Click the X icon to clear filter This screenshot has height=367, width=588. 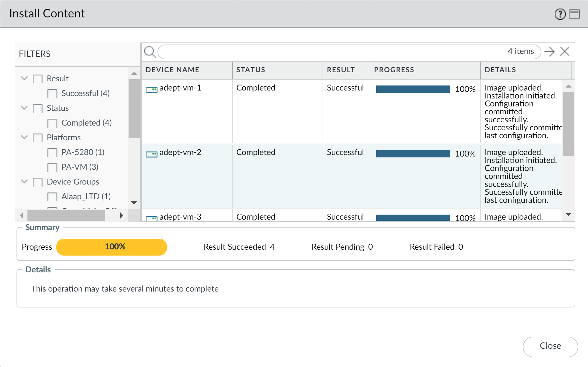pos(564,52)
